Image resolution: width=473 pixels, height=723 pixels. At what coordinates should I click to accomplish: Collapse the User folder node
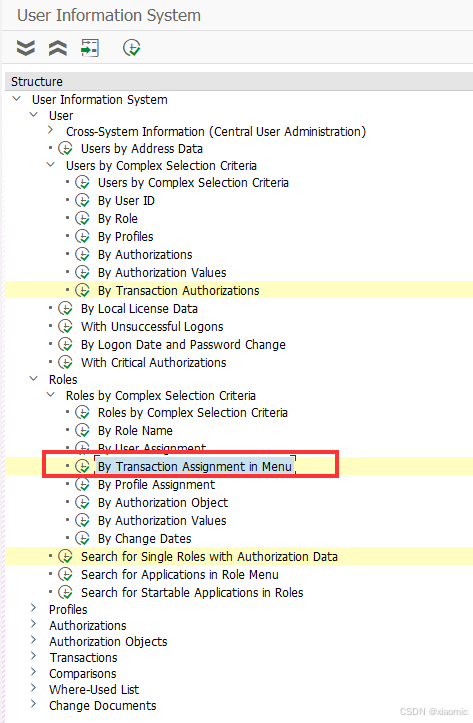(x=34, y=115)
